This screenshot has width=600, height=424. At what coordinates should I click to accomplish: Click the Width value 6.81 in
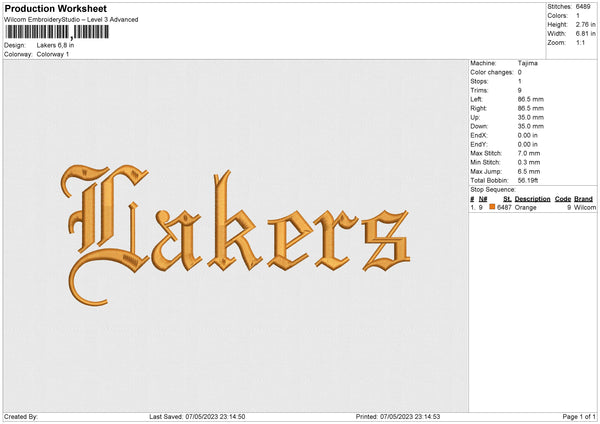tap(586, 34)
